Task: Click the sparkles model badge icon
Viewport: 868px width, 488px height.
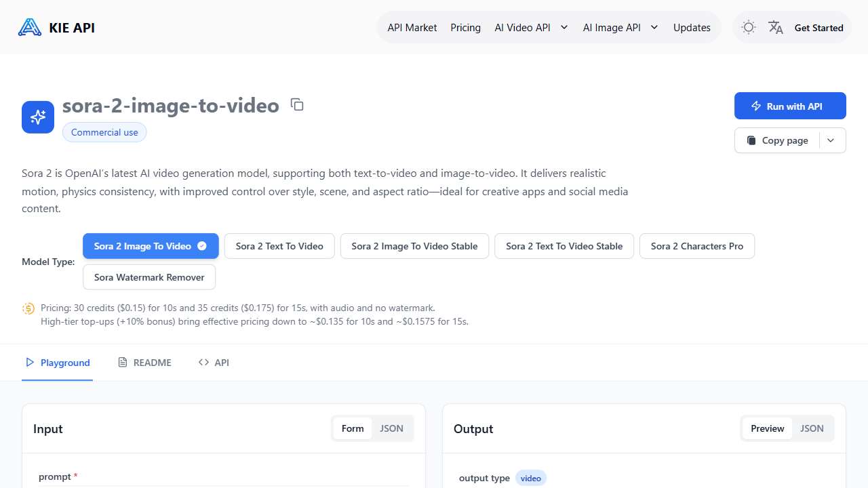Action: point(37,117)
